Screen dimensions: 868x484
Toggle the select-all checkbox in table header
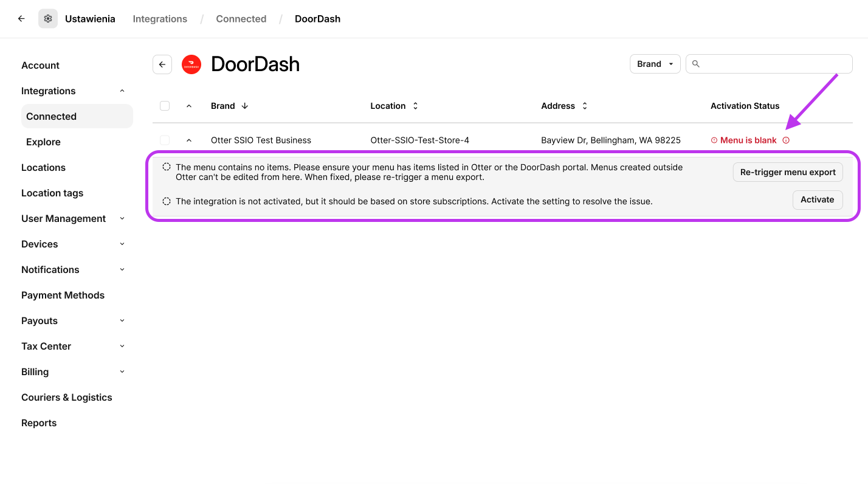click(x=165, y=106)
